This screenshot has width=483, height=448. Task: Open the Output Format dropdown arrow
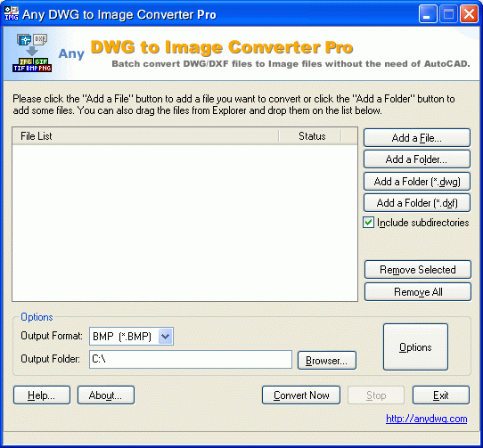(166, 336)
